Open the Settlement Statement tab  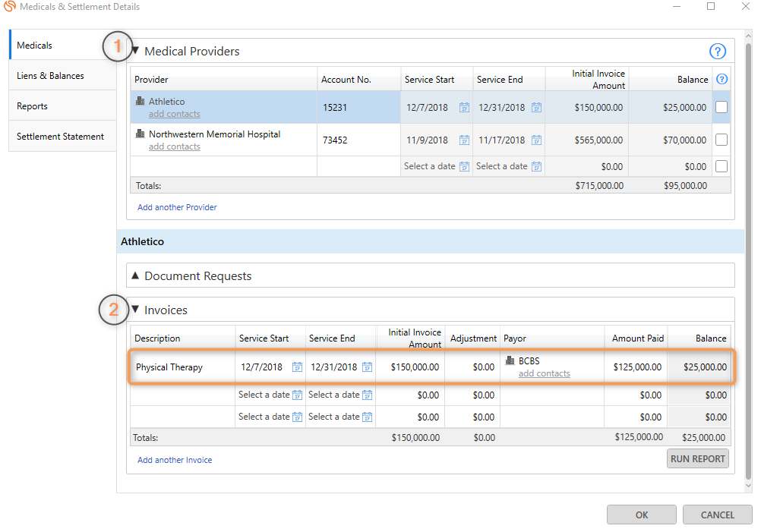tap(60, 137)
